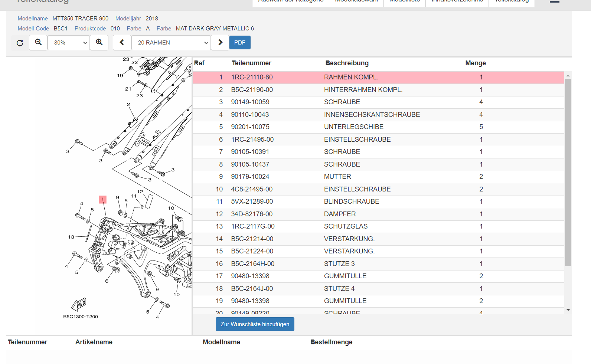Image resolution: width=591 pixels, height=364 pixels.
Task: Open the 80% zoom level dropdown
Action: 69,43
